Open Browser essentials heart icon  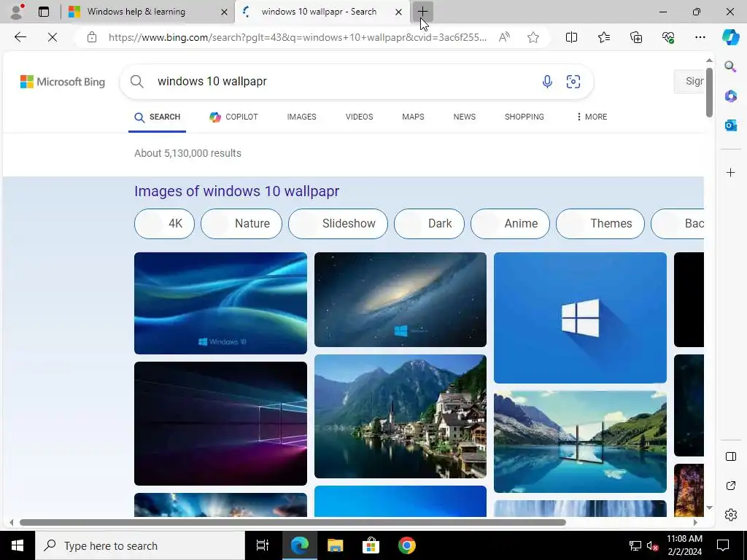[668, 37]
